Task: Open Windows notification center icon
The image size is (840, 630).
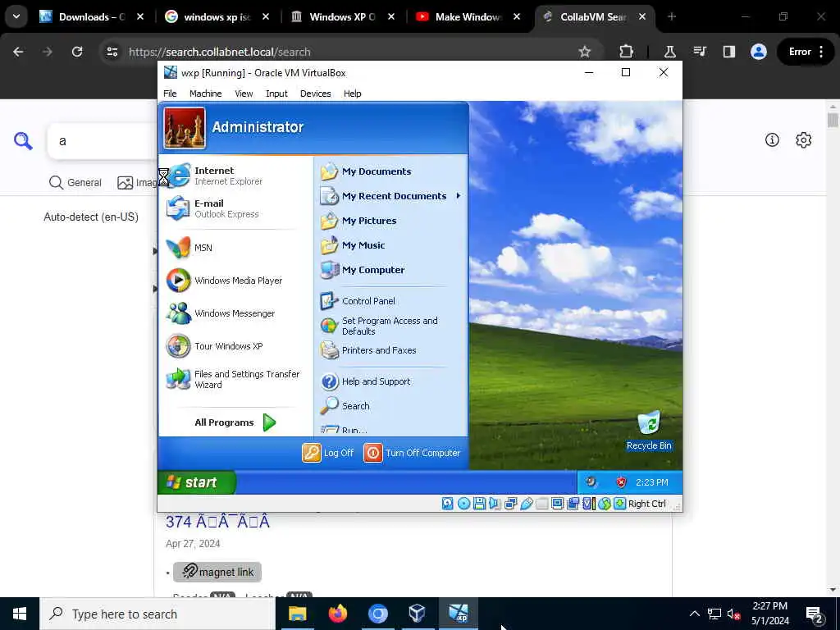Action: coord(815,614)
